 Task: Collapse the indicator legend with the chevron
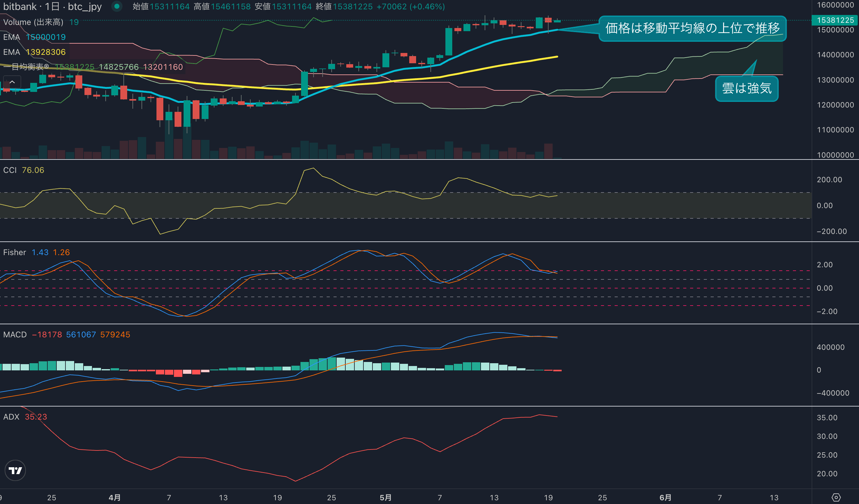click(x=12, y=82)
